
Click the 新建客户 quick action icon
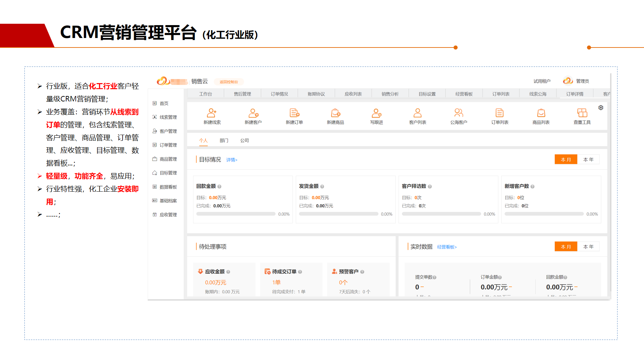[253, 113]
